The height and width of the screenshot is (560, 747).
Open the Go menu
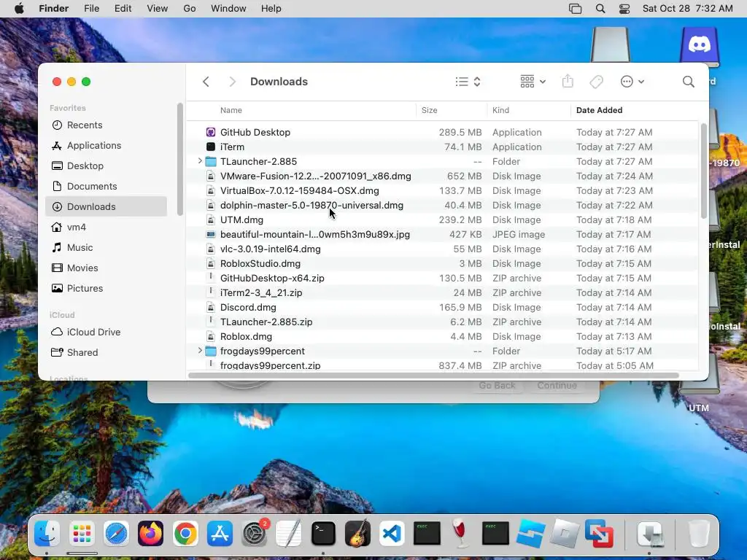pos(190,9)
